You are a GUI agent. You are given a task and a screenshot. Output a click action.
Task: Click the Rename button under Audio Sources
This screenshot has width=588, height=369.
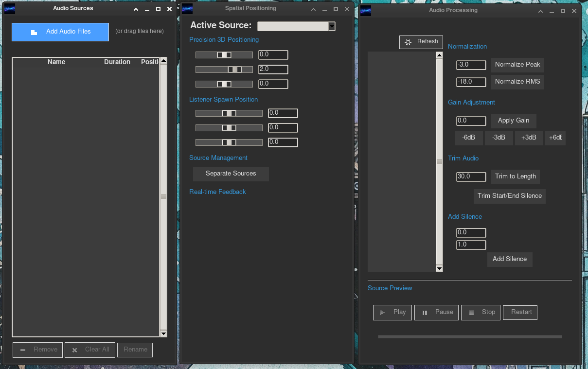tap(135, 350)
